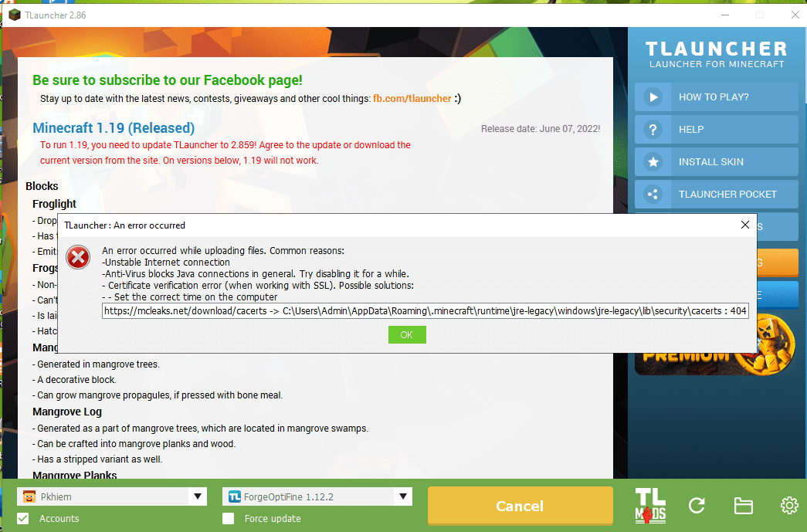Close the TLauncher 2.86 window
The width and height of the screenshot is (807, 532).
(x=795, y=15)
